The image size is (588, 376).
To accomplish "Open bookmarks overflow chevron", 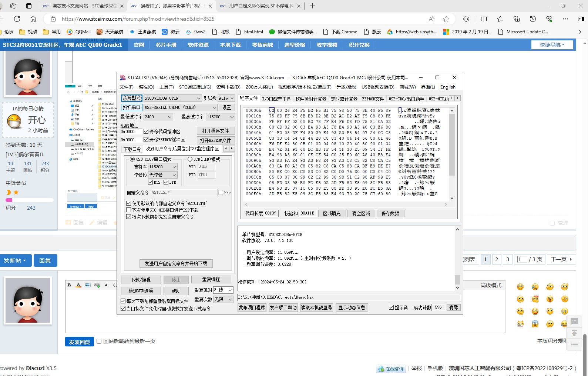I will [x=579, y=32].
